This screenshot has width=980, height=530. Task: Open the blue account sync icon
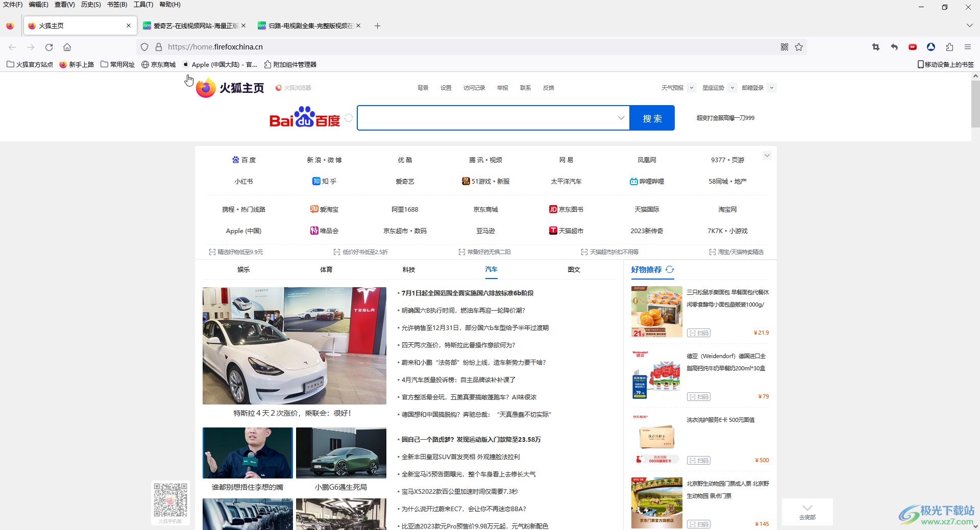click(931, 47)
